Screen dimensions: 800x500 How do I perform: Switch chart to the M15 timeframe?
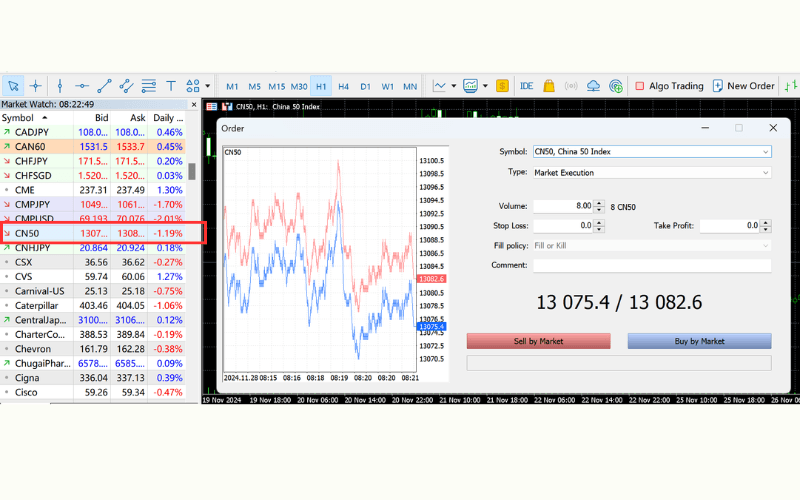click(x=276, y=86)
